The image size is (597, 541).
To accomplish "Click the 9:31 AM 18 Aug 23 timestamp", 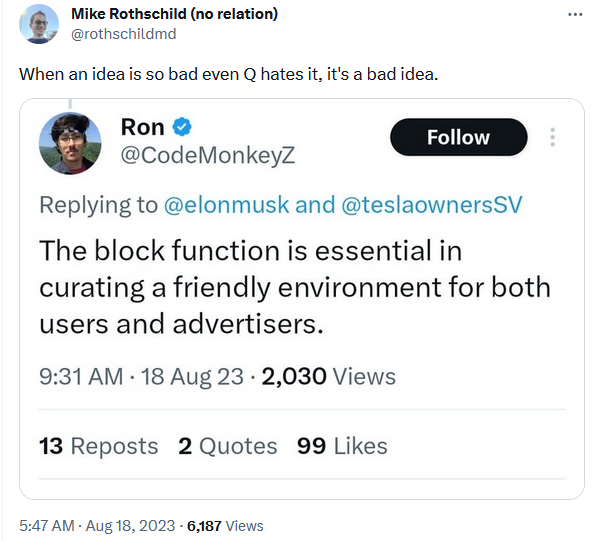I will pos(141,377).
